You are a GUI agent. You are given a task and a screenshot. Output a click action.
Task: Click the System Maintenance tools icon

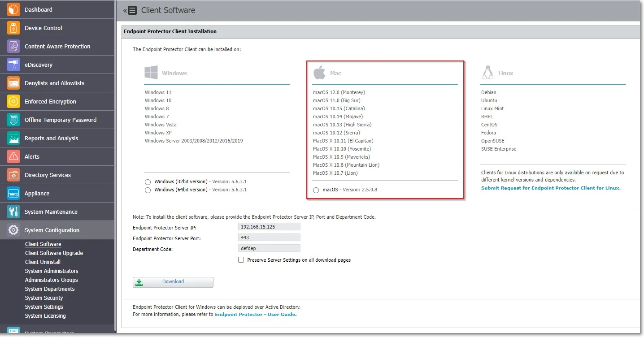pyautogui.click(x=13, y=212)
